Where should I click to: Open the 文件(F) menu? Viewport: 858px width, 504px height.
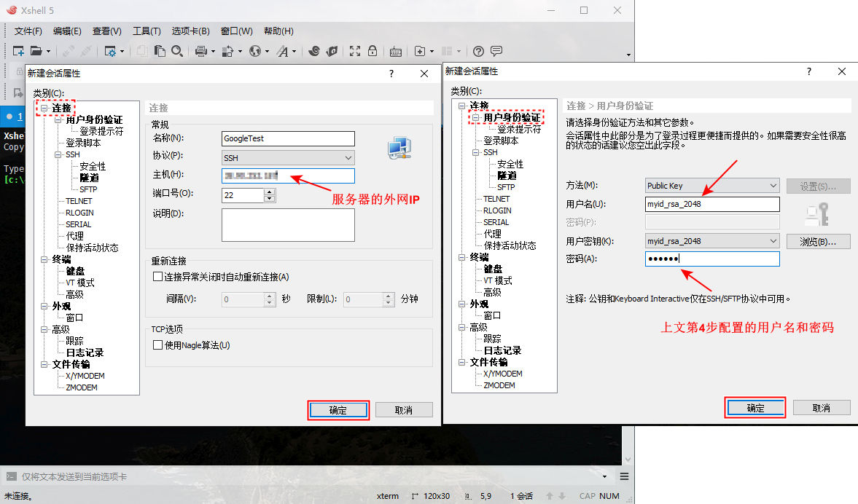click(x=28, y=31)
